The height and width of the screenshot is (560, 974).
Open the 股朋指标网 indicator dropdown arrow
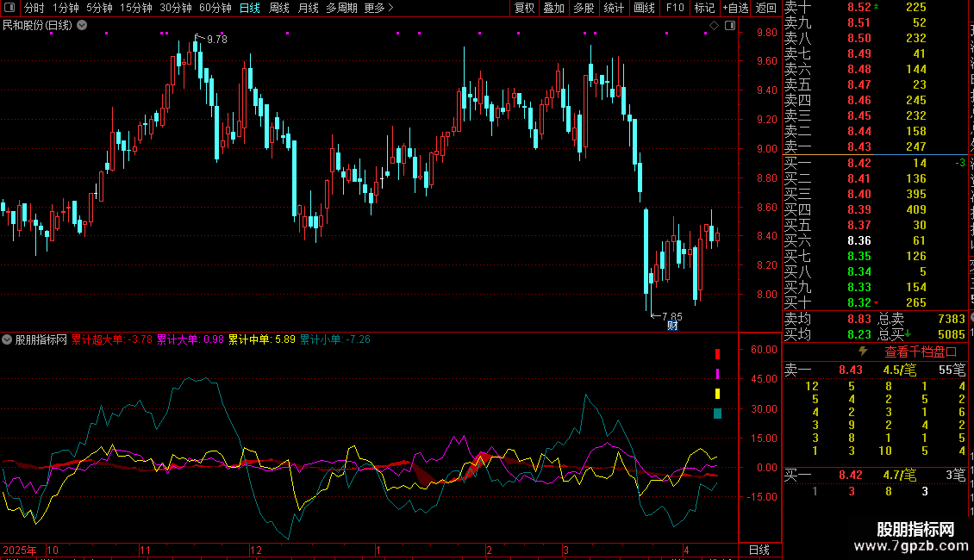[8, 339]
